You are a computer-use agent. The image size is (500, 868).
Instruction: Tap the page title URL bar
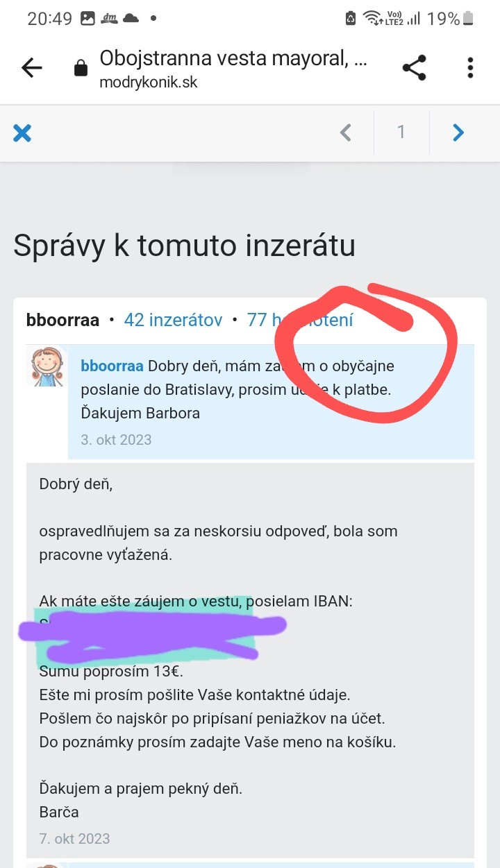point(233,67)
